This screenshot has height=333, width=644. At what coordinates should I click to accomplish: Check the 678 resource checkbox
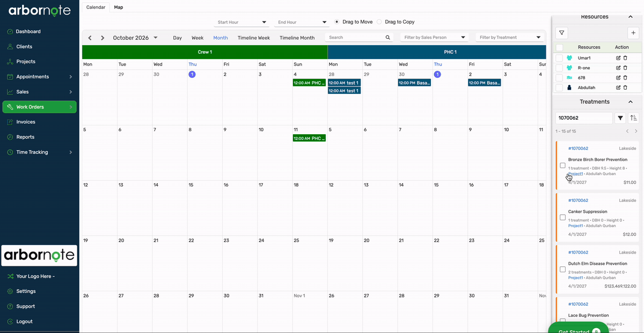point(559,78)
